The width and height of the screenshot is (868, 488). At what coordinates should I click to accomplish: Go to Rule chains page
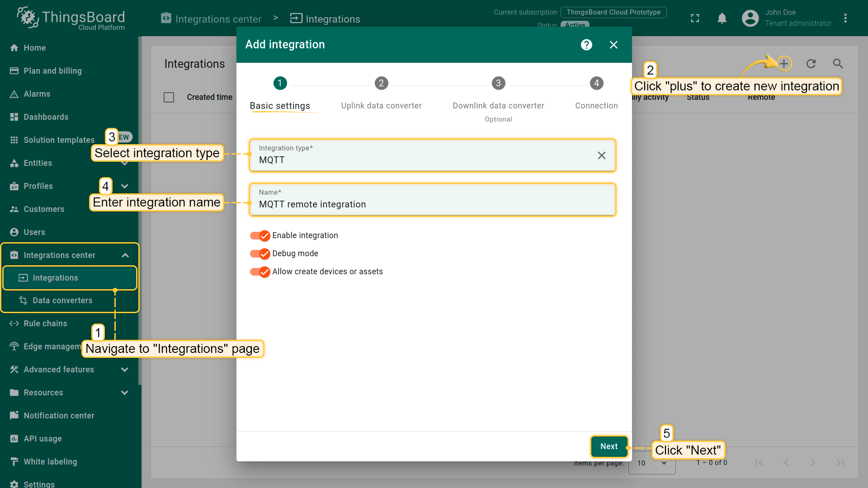click(45, 324)
